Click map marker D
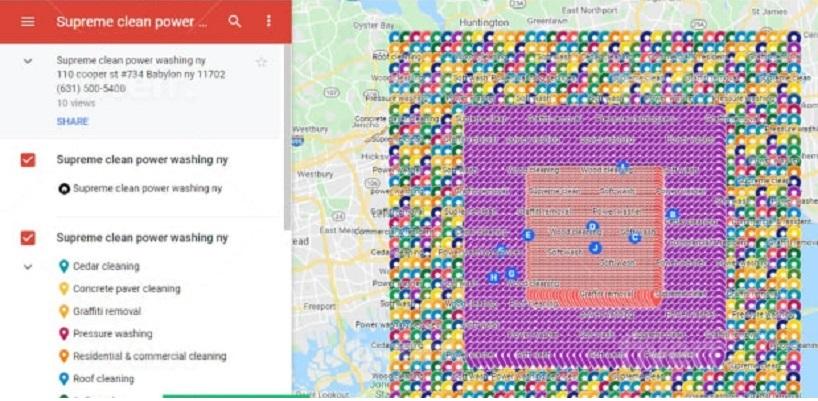Screen dimensions: 818x401 (x=592, y=226)
